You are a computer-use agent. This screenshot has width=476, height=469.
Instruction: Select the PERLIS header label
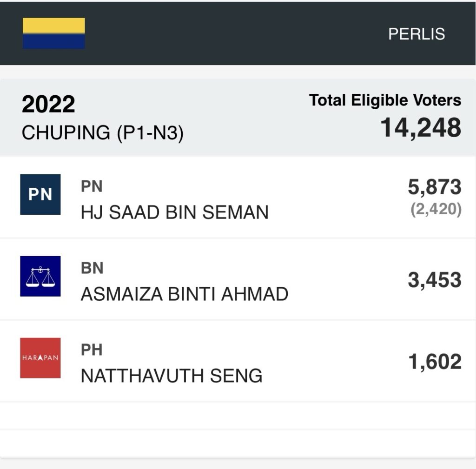click(416, 34)
